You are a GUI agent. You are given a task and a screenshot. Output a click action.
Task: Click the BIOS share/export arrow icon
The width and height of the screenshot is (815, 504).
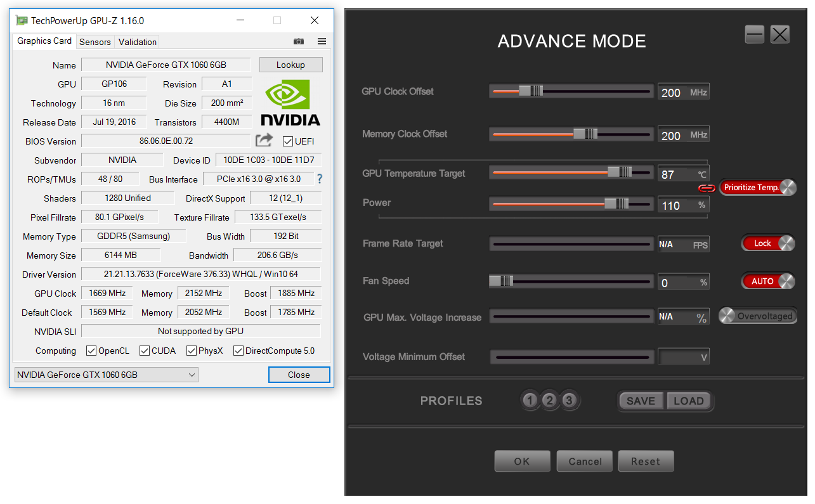(264, 141)
